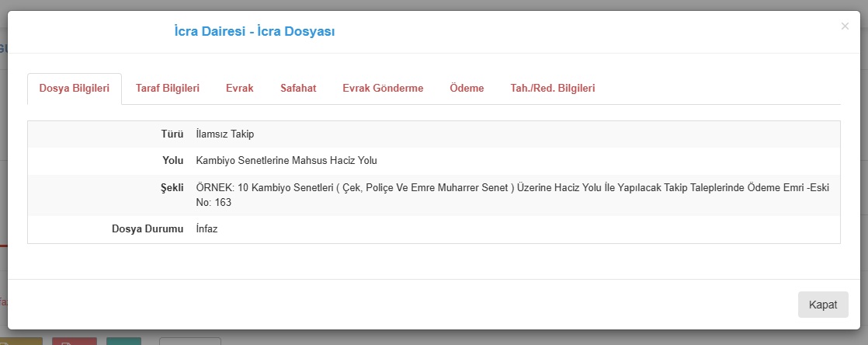This screenshot has width=868, height=345.
Task: Close the dialog with the X icon
Action: click(x=845, y=26)
